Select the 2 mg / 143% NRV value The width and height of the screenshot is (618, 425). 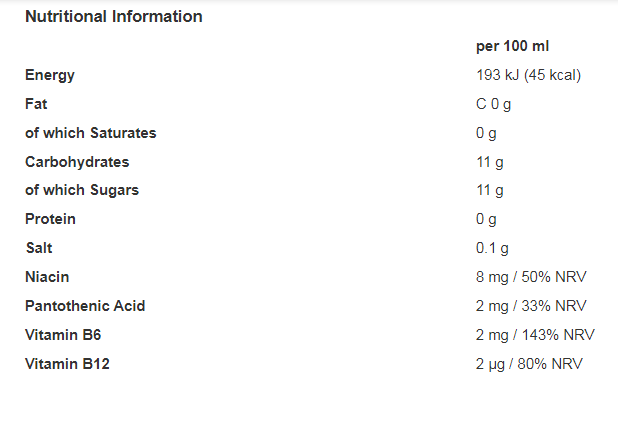(535, 335)
